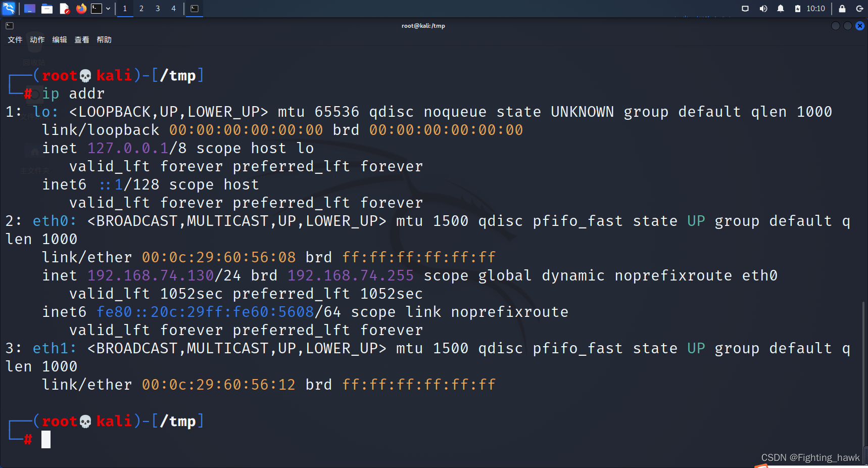Viewport: 868px width, 468px height.
Task: Expand the terminal launcher dropdown arrow
Action: 108,9
